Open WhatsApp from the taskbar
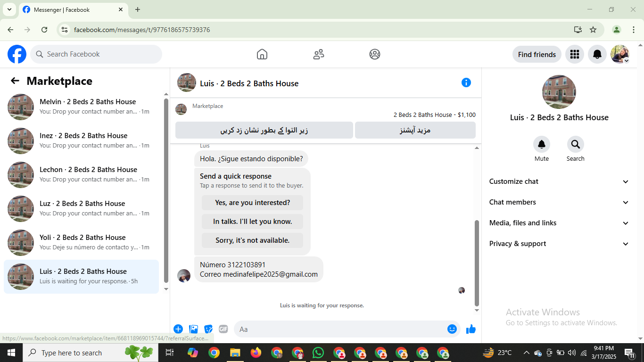This screenshot has width=644, height=362. pos(318,353)
